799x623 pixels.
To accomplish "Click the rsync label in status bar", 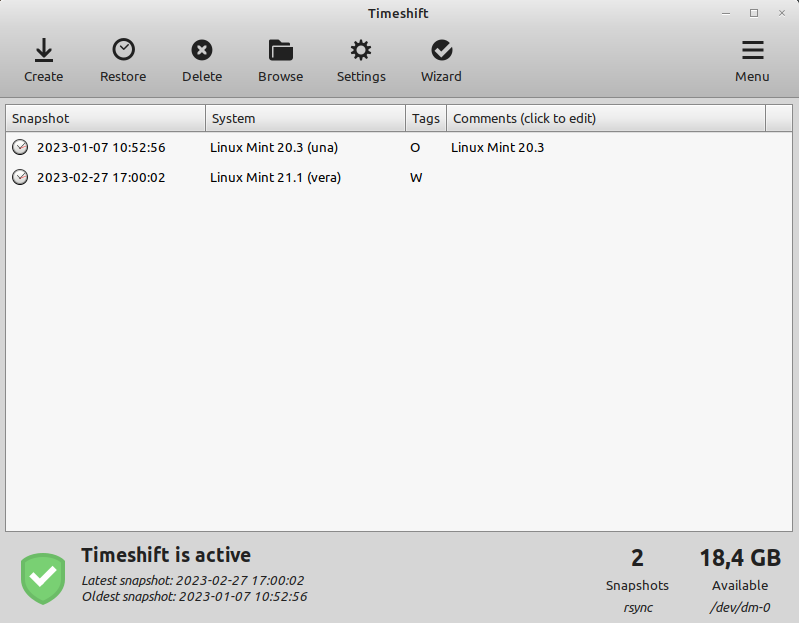I will 638,608.
